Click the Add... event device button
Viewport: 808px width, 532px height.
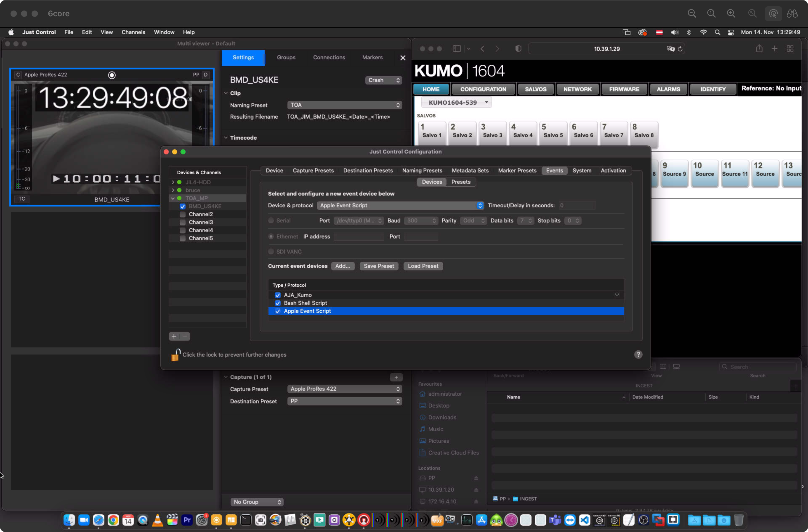(x=342, y=266)
